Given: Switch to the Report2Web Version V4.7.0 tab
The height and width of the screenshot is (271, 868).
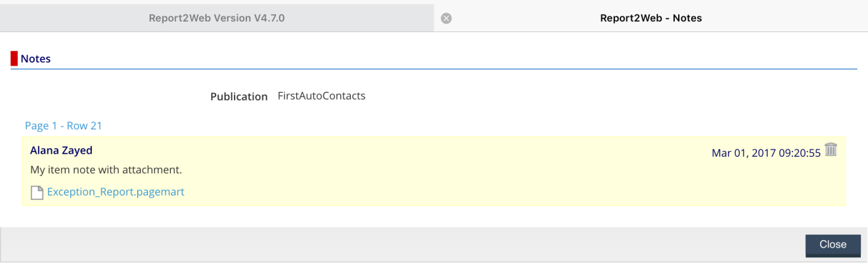Looking at the screenshot, I should click(217, 18).
